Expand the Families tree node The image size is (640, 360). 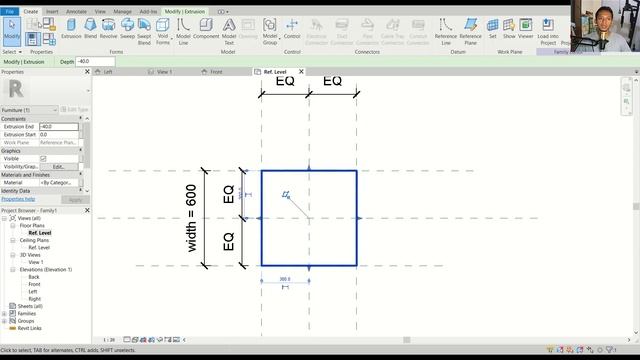coord(4,313)
